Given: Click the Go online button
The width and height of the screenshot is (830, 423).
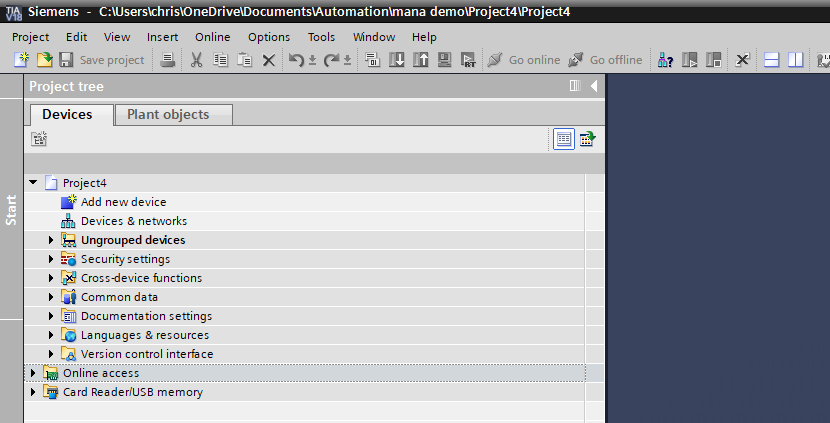Looking at the screenshot, I should 524,60.
